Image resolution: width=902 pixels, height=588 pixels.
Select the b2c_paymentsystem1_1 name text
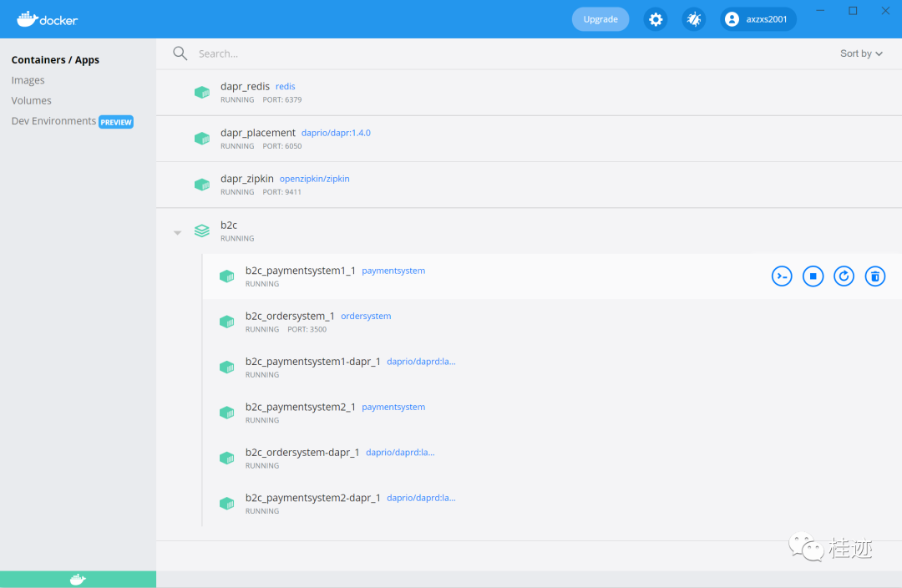pyautogui.click(x=301, y=271)
